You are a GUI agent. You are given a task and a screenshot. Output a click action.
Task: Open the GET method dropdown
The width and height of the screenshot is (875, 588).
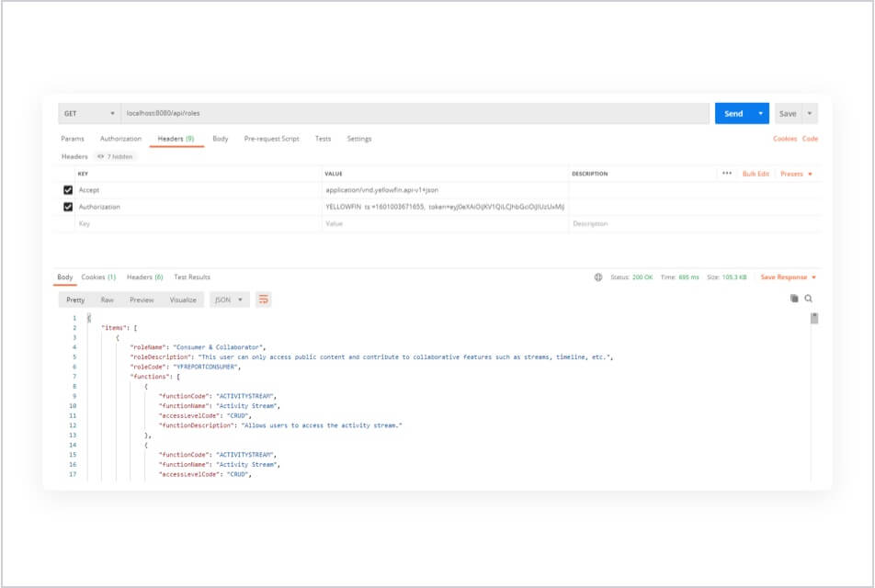113,112
